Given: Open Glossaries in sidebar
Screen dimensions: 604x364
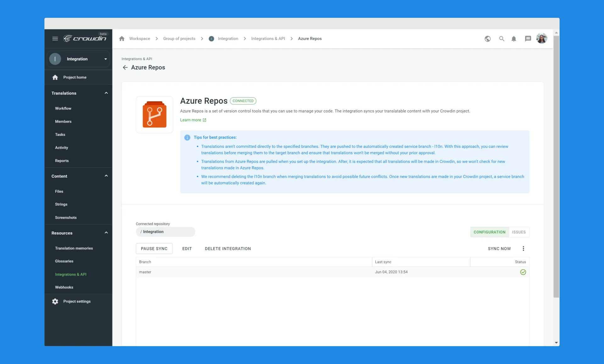Looking at the screenshot, I should (64, 261).
